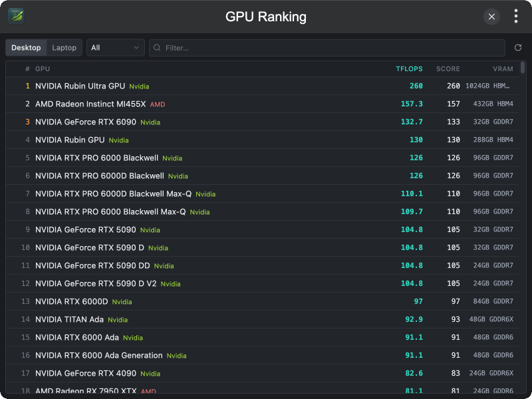Click the 109.7 TFLOPS value
Screen dimensions: 532x399
click(412, 211)
